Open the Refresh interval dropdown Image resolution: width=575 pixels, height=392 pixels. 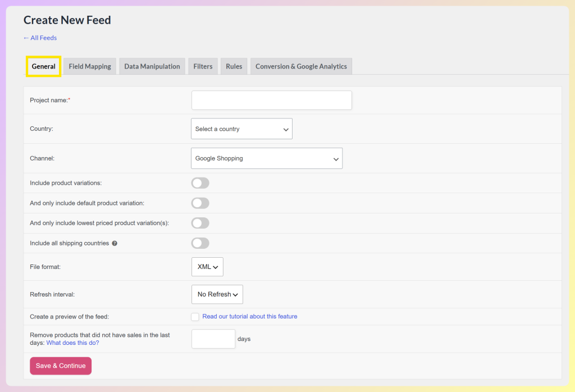click(x=217, y=294)
